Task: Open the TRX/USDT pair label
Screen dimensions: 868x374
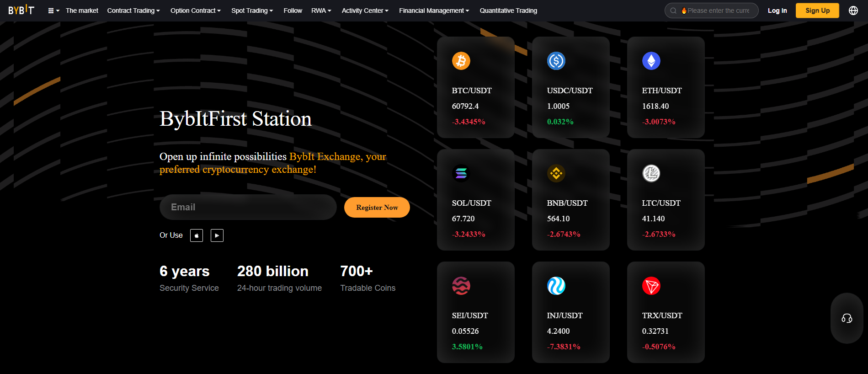Action: pyautogui.click(x=662, y=315)
